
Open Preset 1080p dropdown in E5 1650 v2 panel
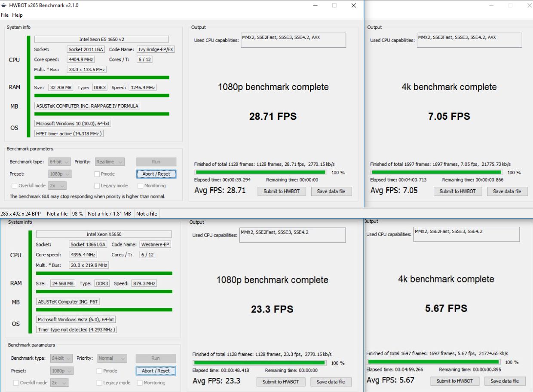click(x=60, y=174)
